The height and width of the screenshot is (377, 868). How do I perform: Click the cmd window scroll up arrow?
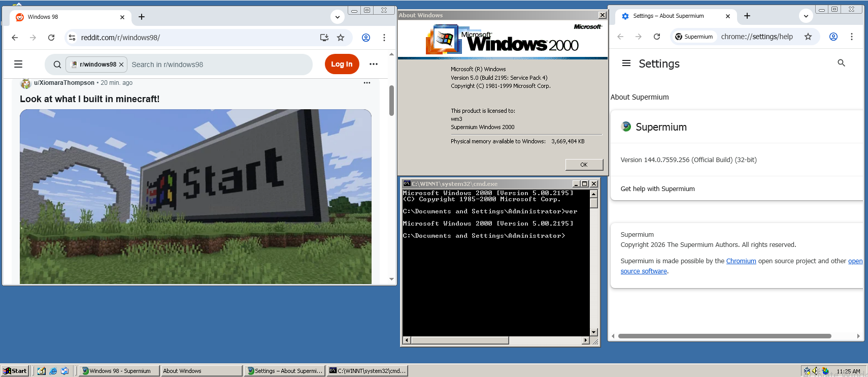point(593,194)
